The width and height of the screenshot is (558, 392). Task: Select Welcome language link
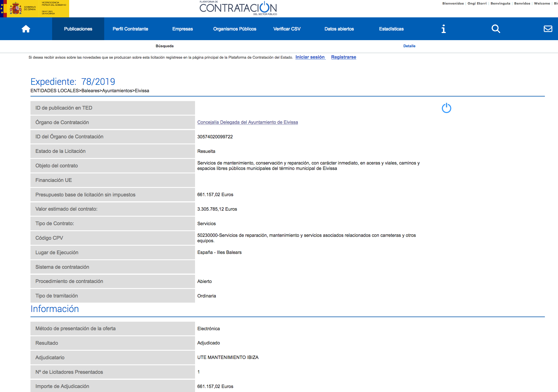542,3
